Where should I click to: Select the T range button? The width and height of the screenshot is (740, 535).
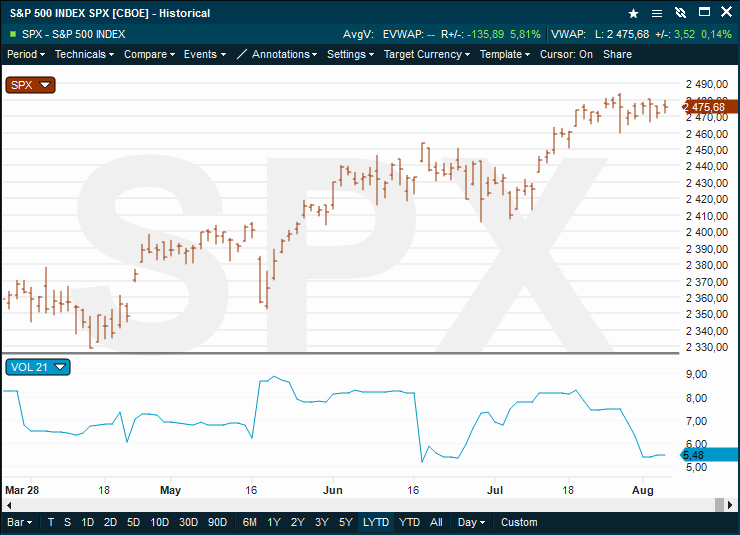point(51,522)
